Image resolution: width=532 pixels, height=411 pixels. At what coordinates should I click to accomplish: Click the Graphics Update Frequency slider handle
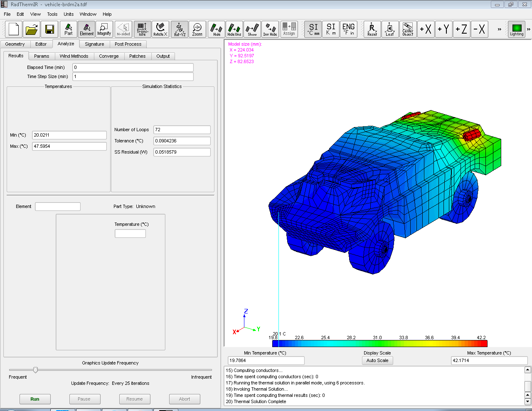click(35, 370)
